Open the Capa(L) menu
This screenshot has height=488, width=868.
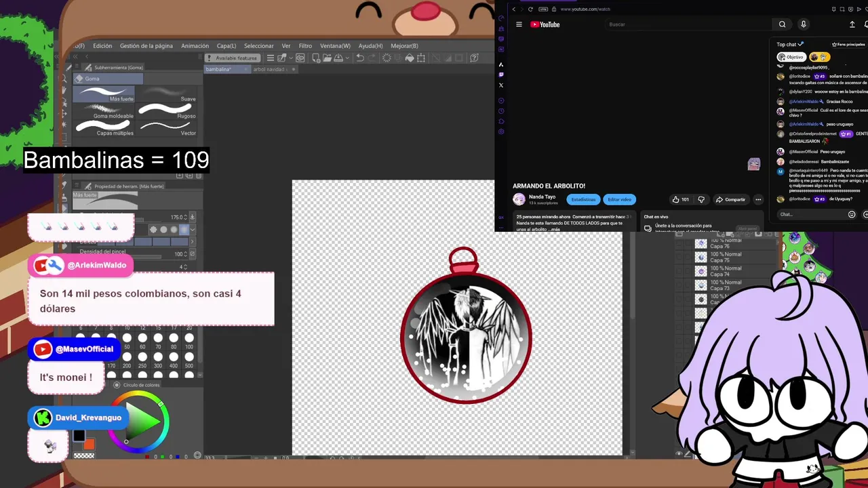pyautogui.click(x=226, y=46)
